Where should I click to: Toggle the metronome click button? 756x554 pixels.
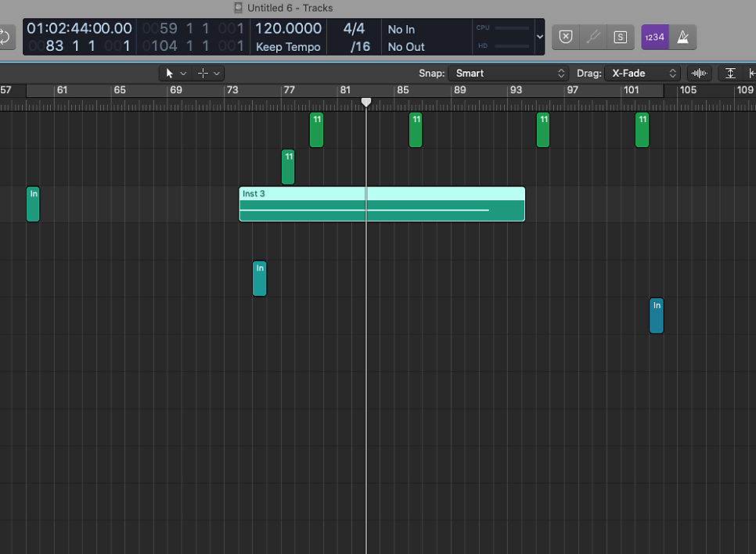(682, 37)
